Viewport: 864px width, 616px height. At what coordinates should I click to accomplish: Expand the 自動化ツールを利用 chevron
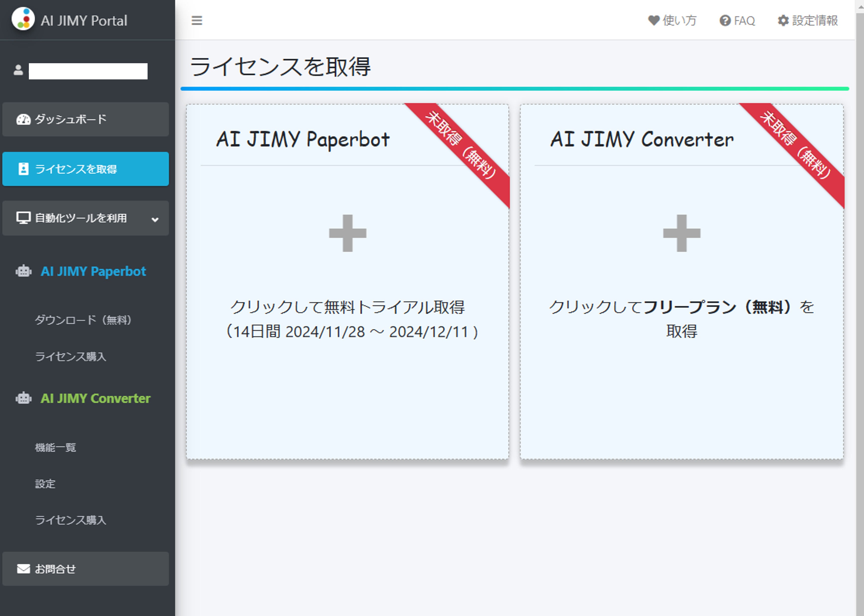[155, 220]
